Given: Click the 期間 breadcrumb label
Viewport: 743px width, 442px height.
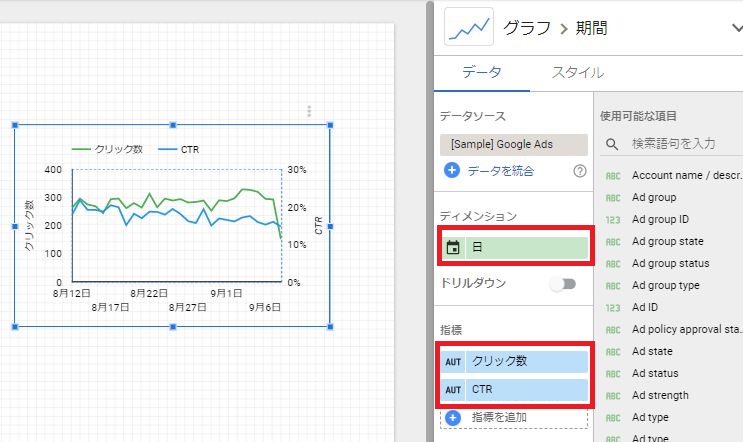Looking at the screenshot, I should [591, 28].
